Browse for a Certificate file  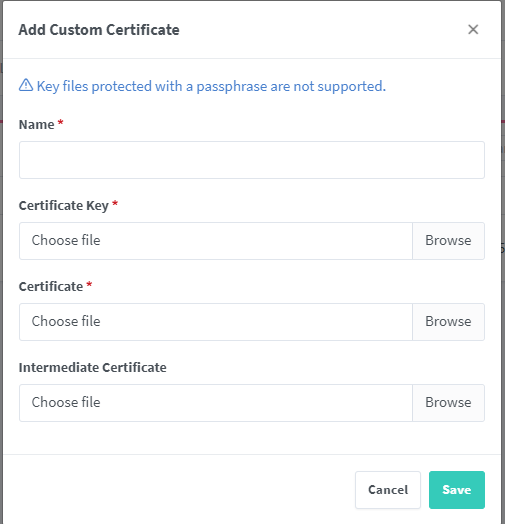[x=449, y=322]
